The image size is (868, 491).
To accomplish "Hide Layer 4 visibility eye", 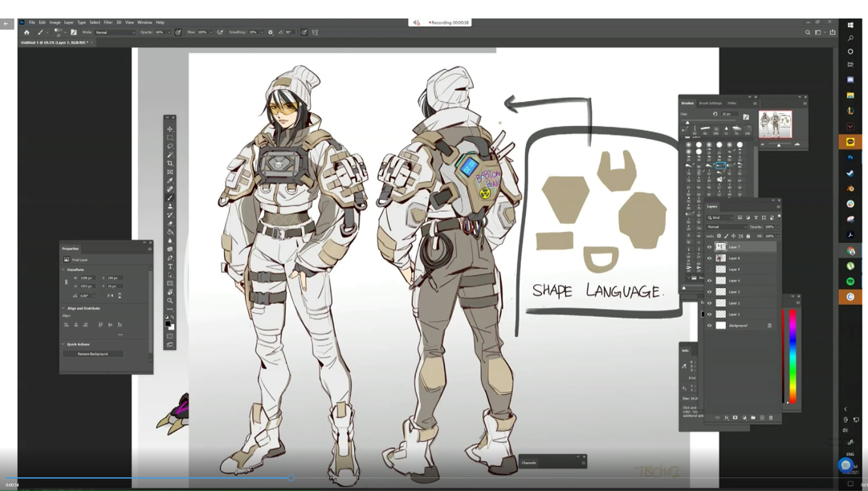I will (x=710, y=280).
